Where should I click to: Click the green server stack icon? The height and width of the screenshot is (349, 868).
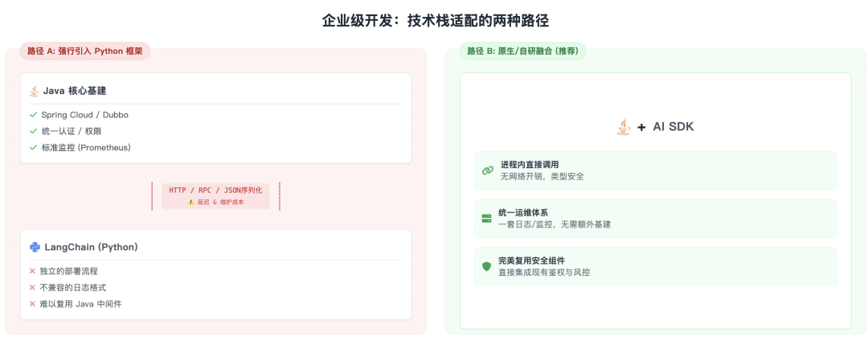pos(486,218)
